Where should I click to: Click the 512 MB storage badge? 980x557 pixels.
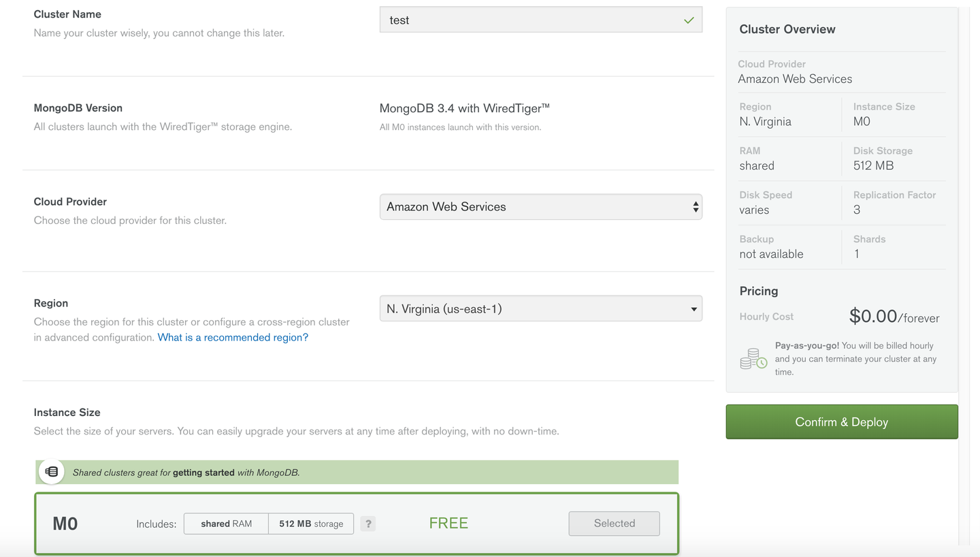pos(310,524)
